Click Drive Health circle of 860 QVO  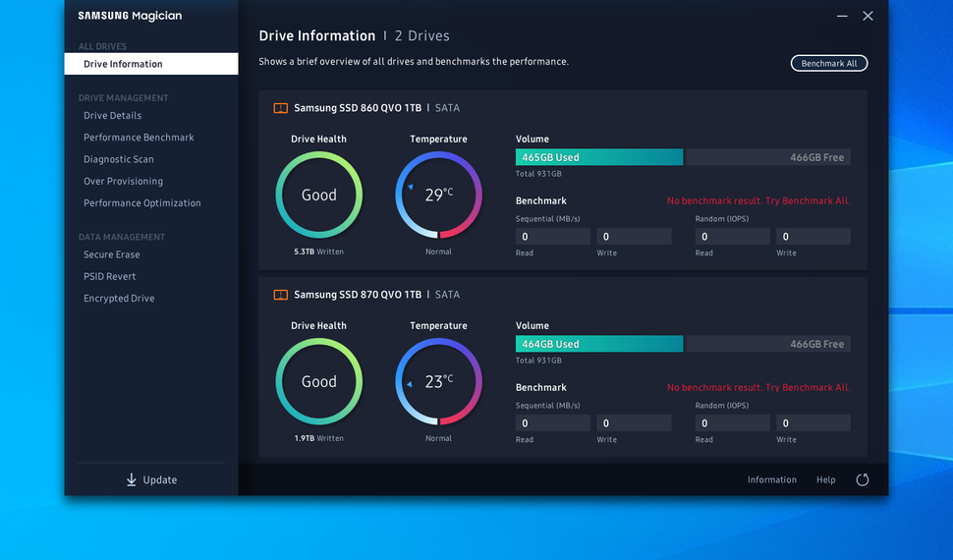[x=319, y=195]
